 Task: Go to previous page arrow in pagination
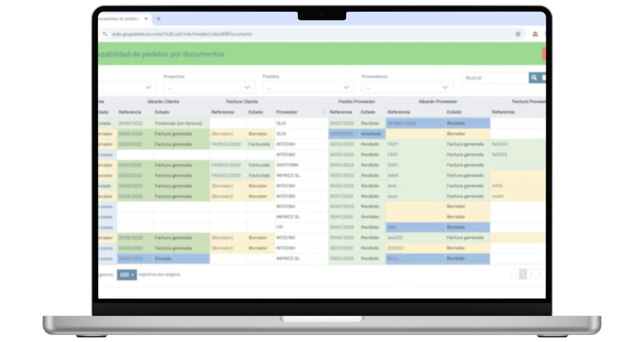(515, 274)
